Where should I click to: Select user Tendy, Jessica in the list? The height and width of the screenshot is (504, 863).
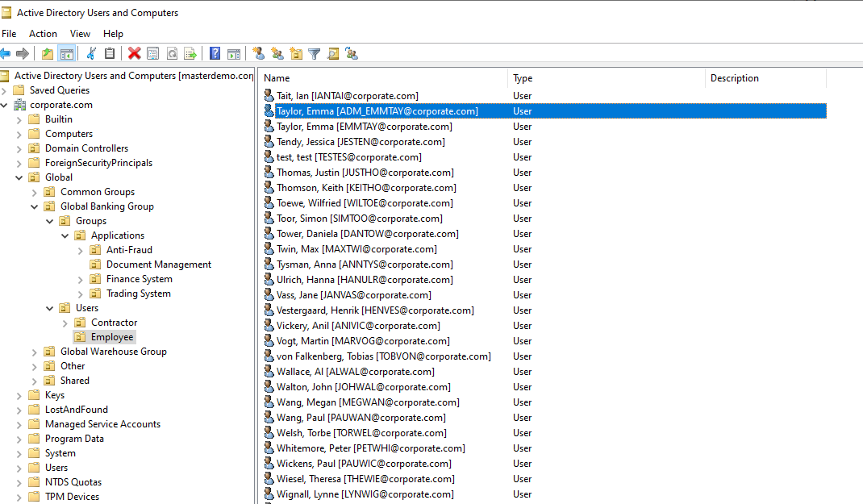point(361,142)
